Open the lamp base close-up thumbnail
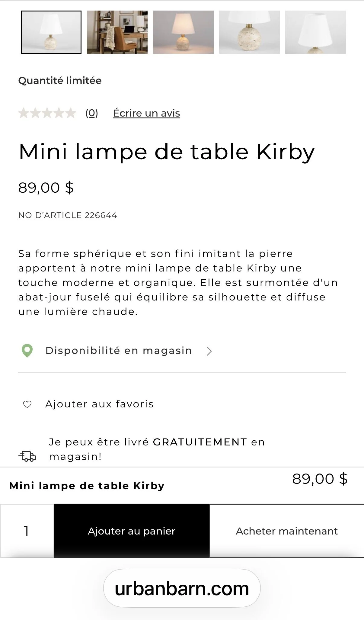The image size is (364, 620). pyautogui.click(x=249, y=32)
